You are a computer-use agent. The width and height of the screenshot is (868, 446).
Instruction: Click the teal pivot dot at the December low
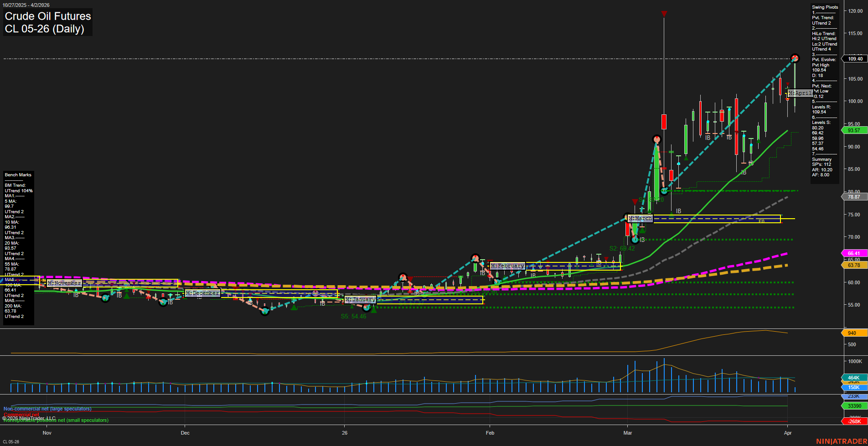265,312
